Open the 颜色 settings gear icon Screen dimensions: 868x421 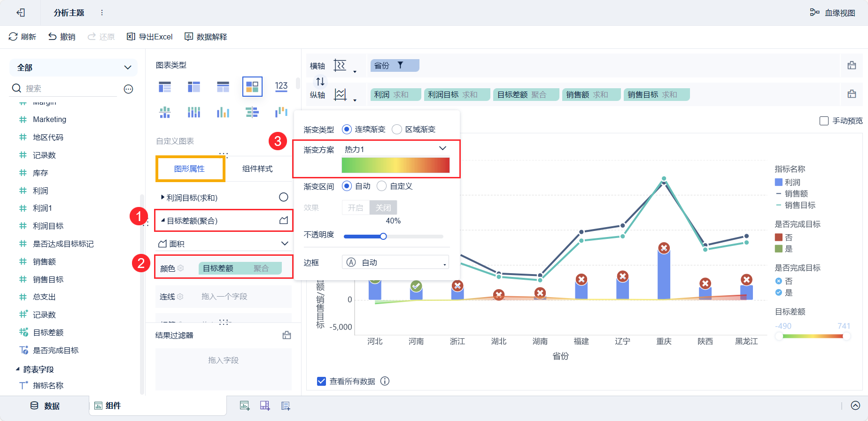pos(180,268)
